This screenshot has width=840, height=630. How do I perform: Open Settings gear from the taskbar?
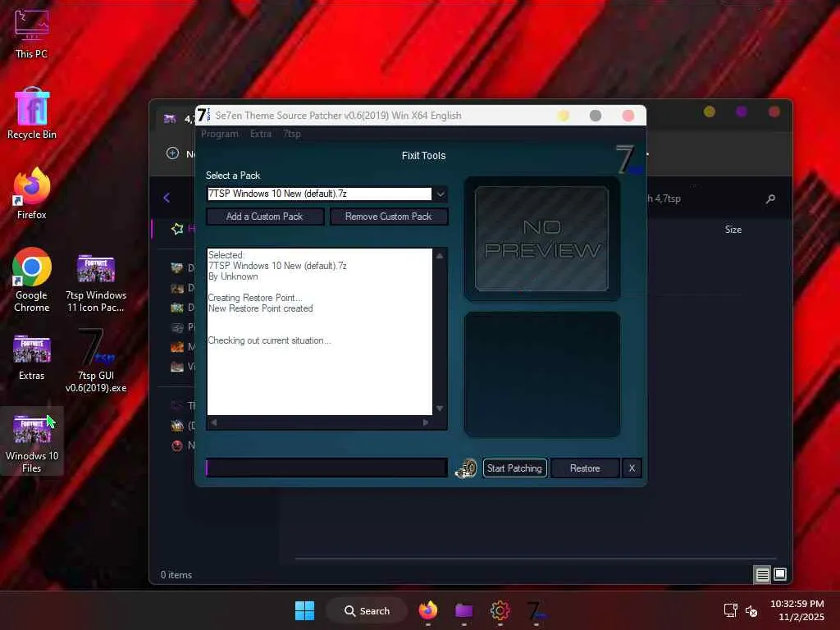tap(500, 610)
